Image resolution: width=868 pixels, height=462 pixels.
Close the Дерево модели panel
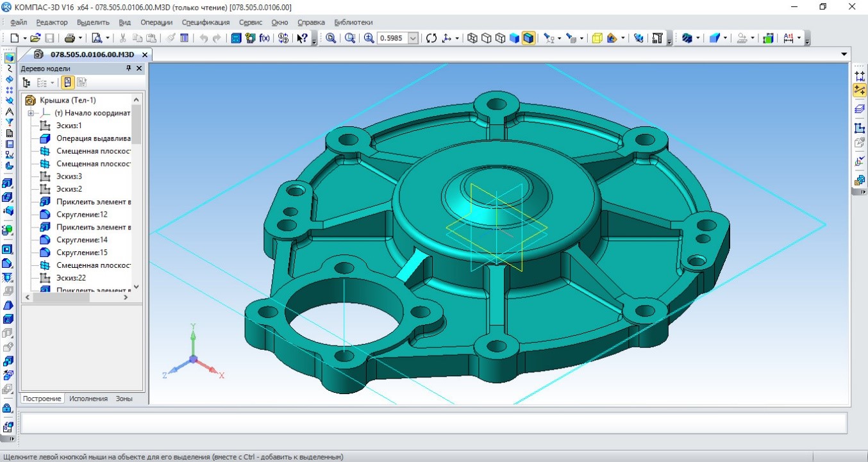click(138, 68)
